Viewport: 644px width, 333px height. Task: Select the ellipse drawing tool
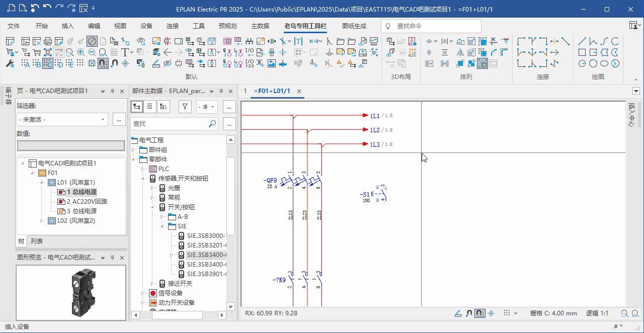[x=604, y=63]
